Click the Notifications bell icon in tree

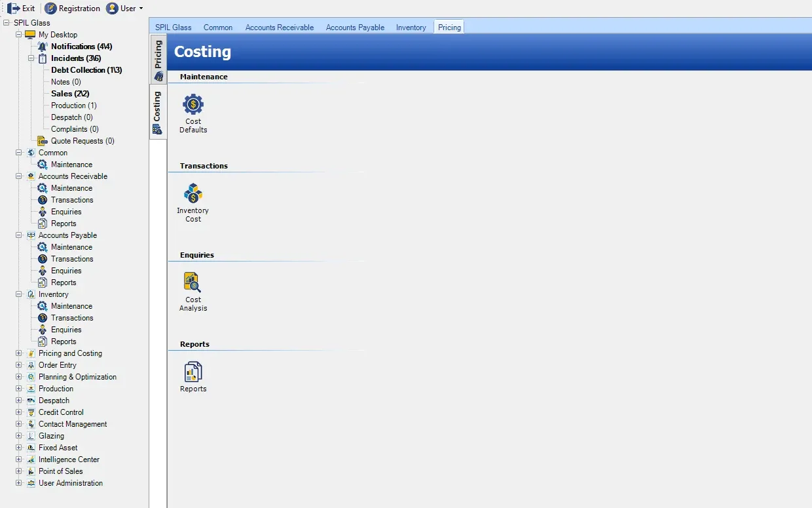[x=43, y=47]
